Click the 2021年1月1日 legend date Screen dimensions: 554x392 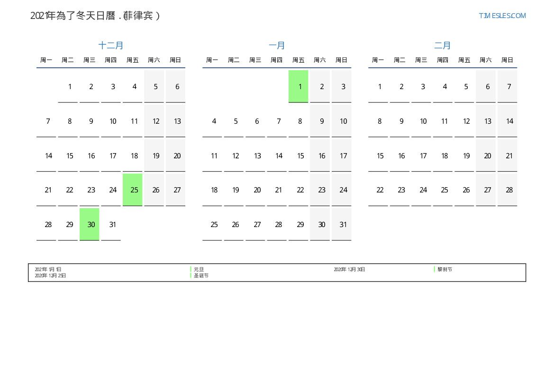(48, 269)
